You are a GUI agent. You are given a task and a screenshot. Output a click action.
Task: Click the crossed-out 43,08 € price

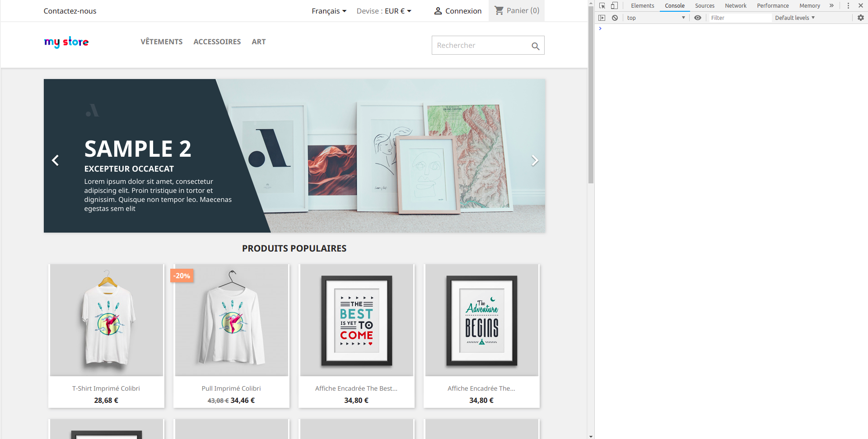coord(218,401)
